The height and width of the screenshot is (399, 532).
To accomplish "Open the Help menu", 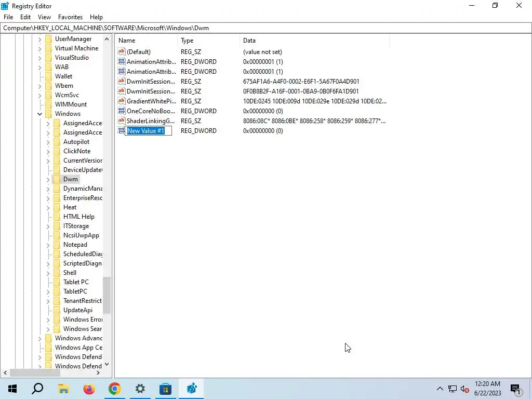I will click(x=96, y=17).
